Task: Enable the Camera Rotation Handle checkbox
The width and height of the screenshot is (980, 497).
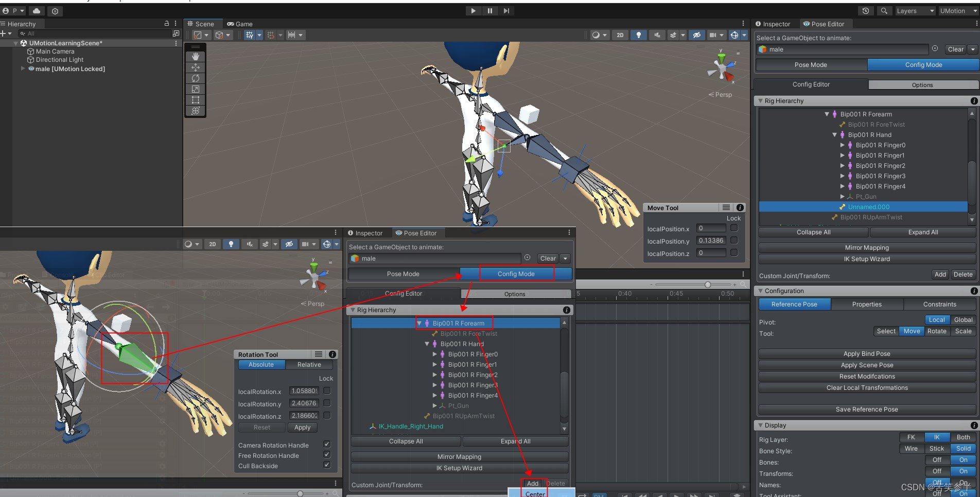Action: [326, 444]
